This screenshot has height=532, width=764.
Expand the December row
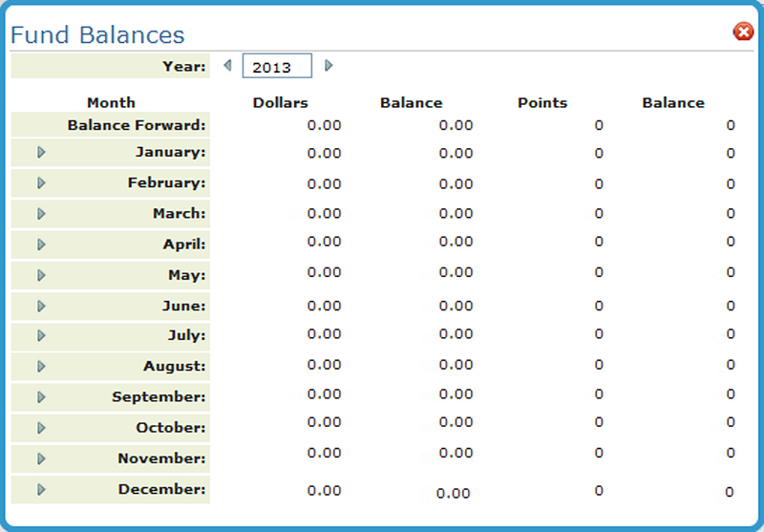[x=41, y=489]
